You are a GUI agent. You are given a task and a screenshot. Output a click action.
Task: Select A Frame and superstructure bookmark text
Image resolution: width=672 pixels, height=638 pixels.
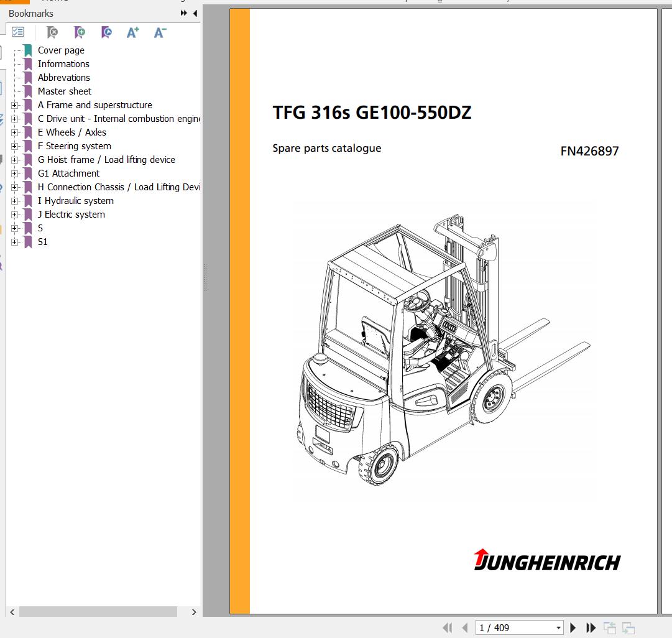pyautogui.click(x=94, y=105)
